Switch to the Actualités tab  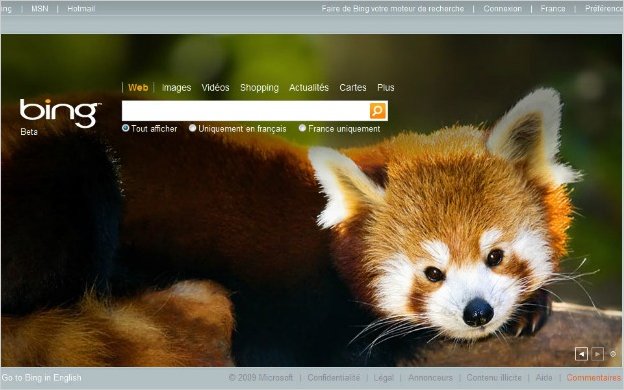point(309,88)
